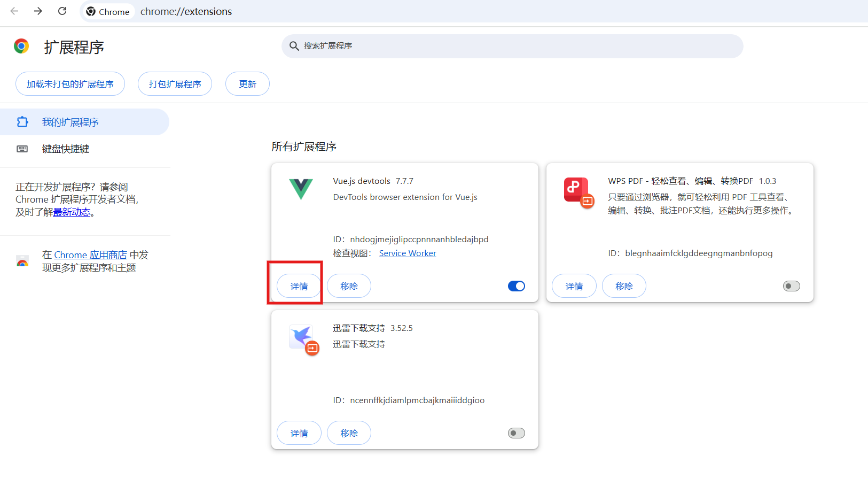The height and width of the screenshot is (486, 868).
Task: Click the Chrome logo beside 扩展程序 title
Action: (21, 46)
